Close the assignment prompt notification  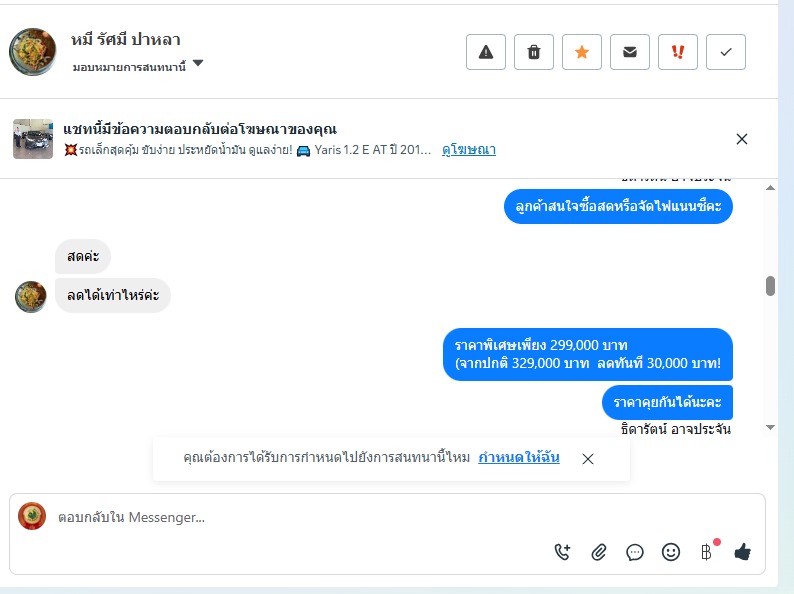coord(587,459)
